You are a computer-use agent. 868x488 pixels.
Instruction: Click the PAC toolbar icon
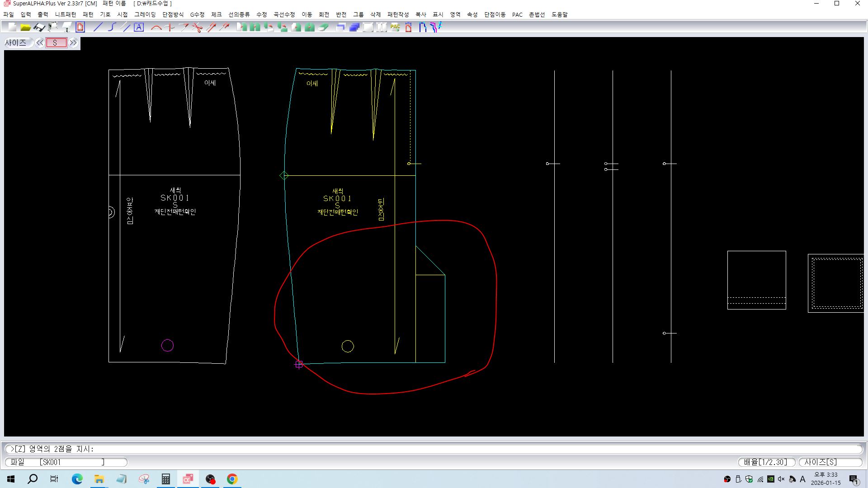pyautogui.click(x=395, y=28)
